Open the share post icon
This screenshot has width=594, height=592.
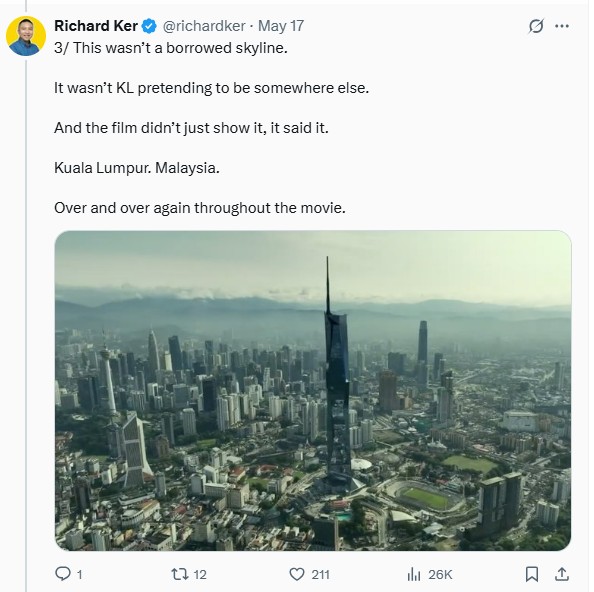562,574
